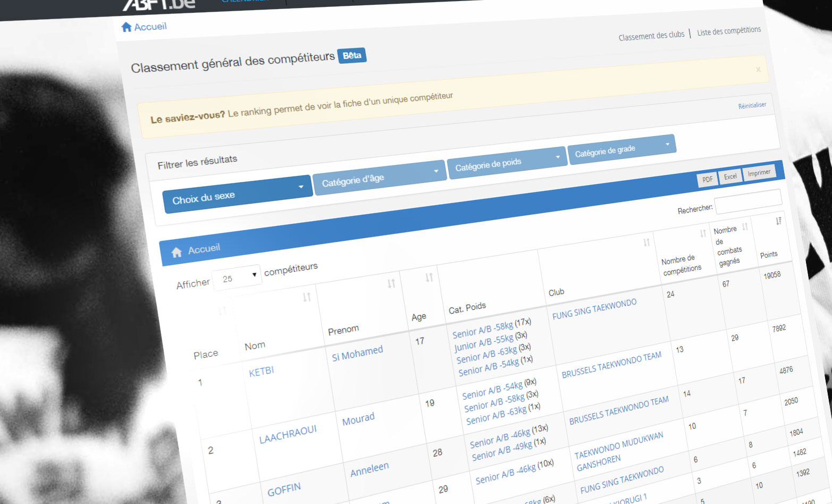832x504 pixels.
Task: Expand the Catégorie de grade filter
Action: 621,149
